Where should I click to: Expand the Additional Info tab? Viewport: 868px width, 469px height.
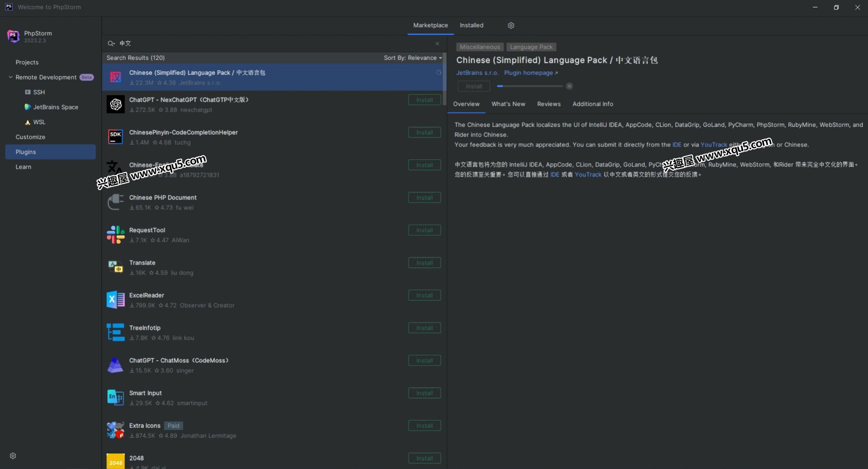[592, 104]
